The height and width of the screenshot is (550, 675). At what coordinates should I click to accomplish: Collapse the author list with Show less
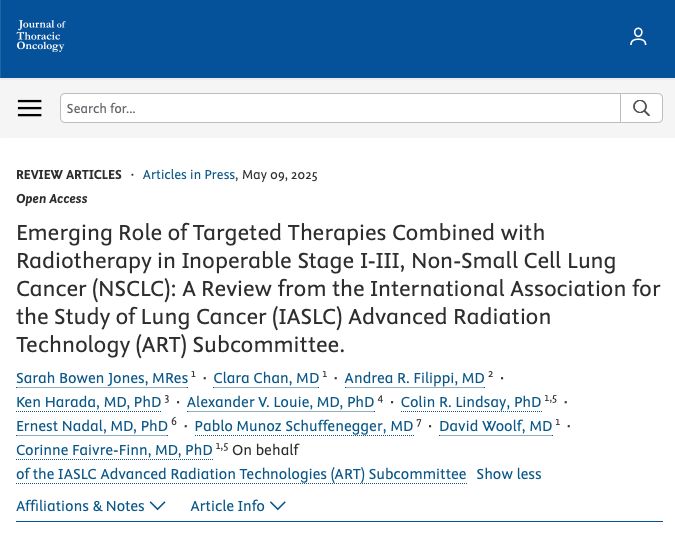(x=509, y=474)
